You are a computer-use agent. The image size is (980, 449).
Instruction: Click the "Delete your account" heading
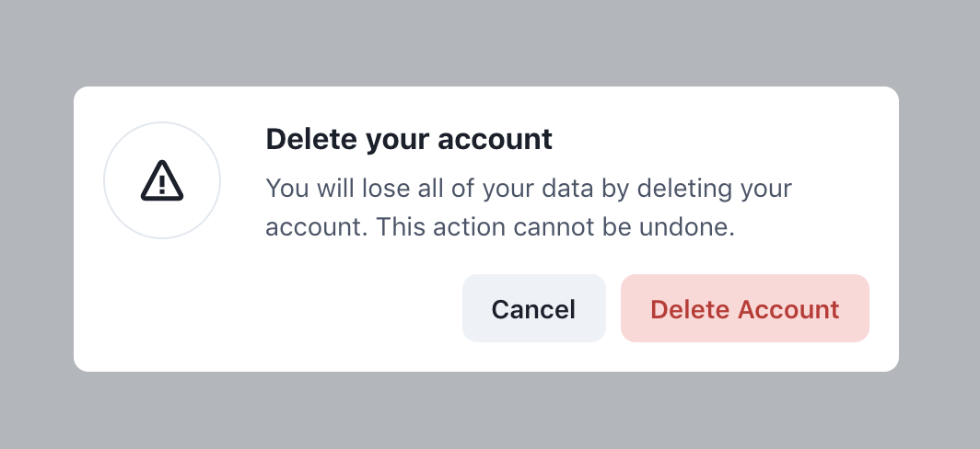409,139
